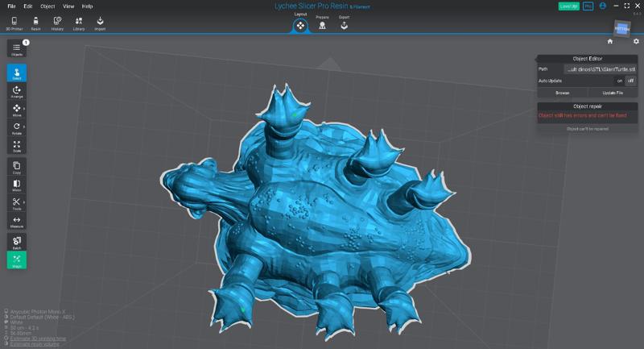Activate the Move tool
644x349 pixels.
[17, 110]
